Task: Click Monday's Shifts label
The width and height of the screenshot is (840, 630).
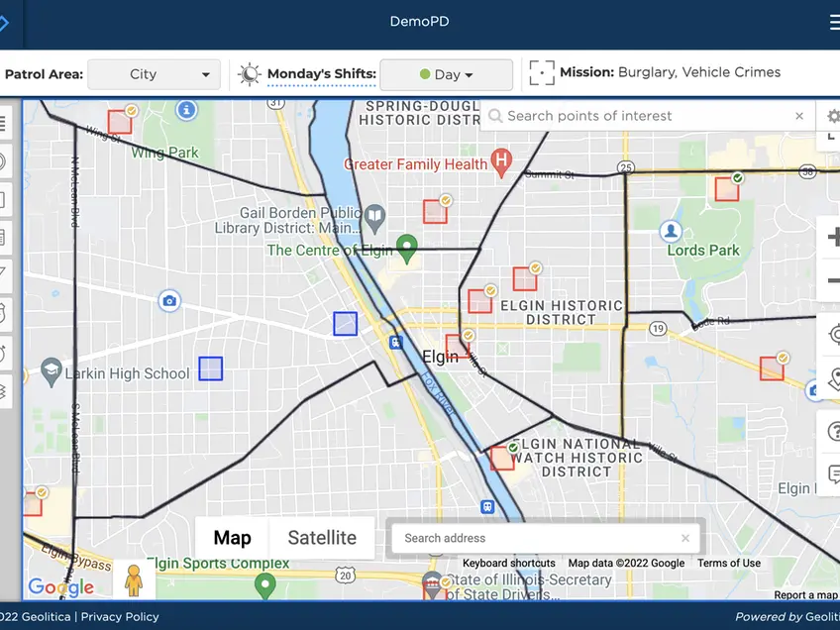Action: coord(321,74)
